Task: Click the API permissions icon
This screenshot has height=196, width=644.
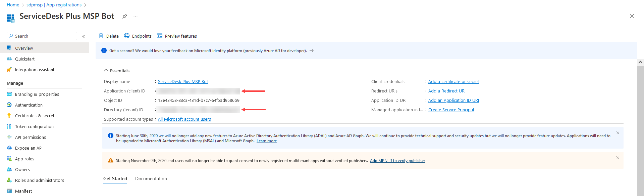Action: coord(9,137)
